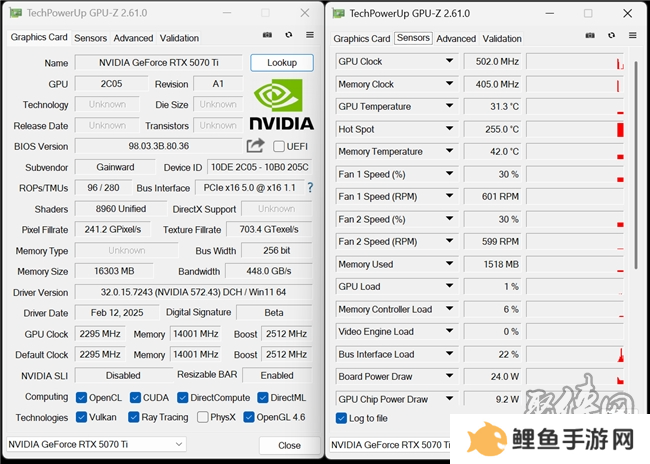Click the Name field NVIDIA GeForce RTX 5070 Ti

[158, 63]
